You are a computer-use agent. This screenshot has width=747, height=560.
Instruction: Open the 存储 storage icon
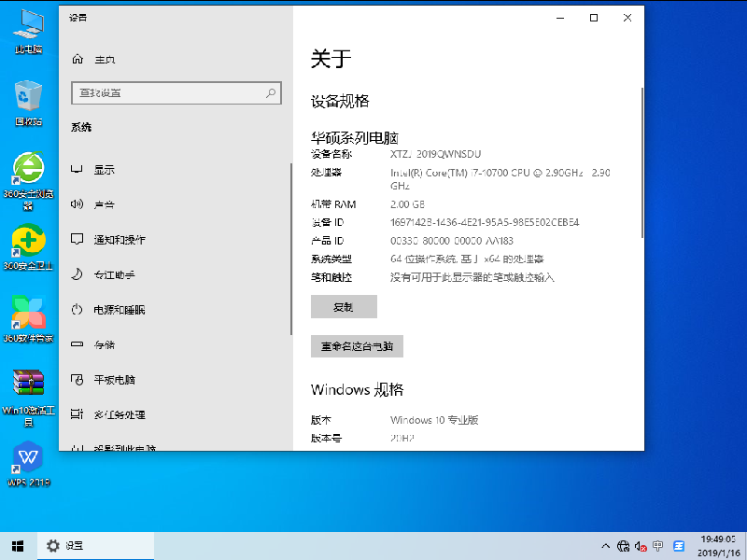click(x=77, y=344)
